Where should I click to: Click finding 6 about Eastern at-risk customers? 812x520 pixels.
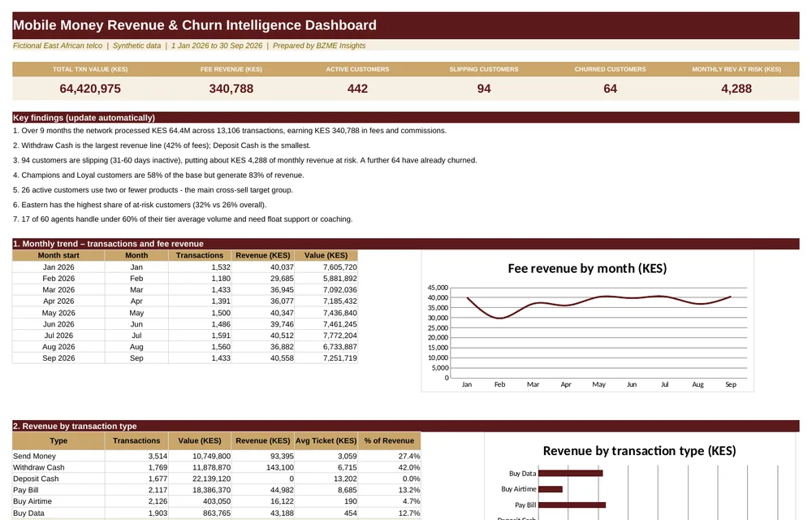(140, 205)
